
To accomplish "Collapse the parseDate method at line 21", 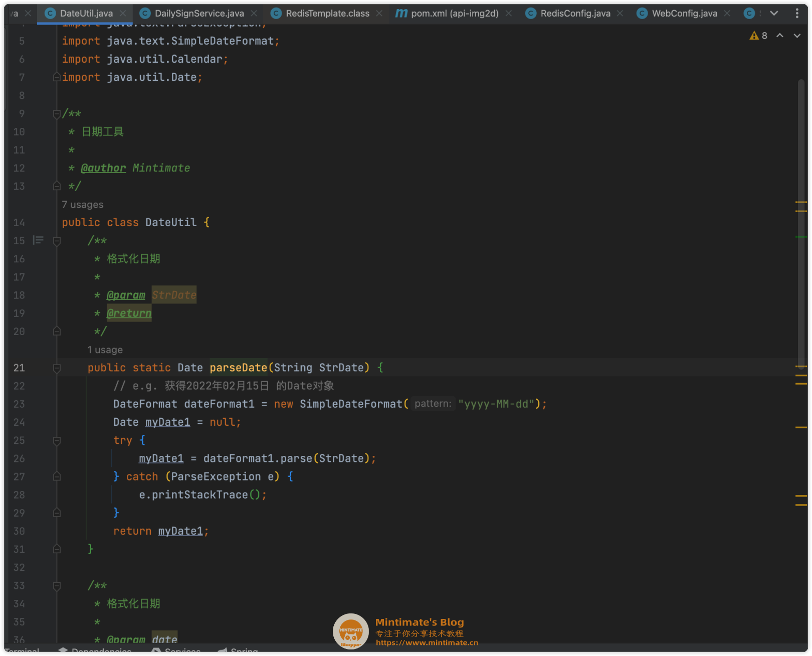I will [57, 368].
